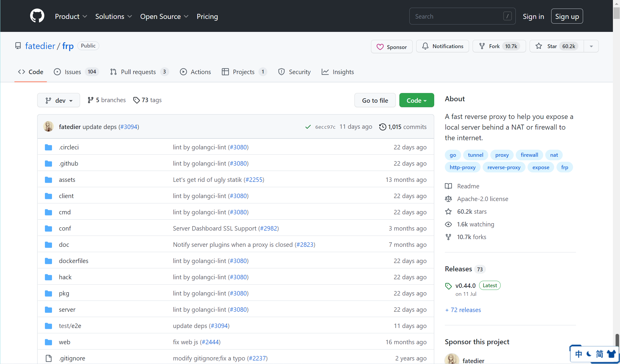
Task: Switch to the Code tab
Action: coord(31,72)
